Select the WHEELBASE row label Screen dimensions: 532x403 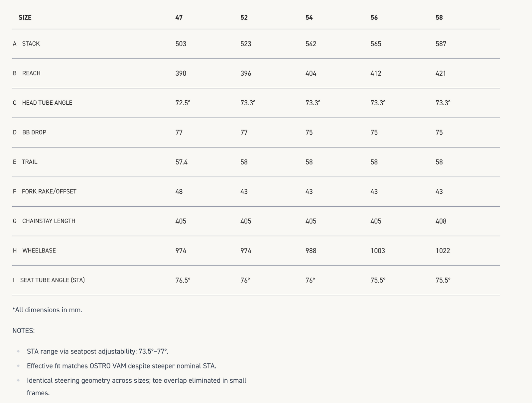pyautogui.click(x=39, y=251)
